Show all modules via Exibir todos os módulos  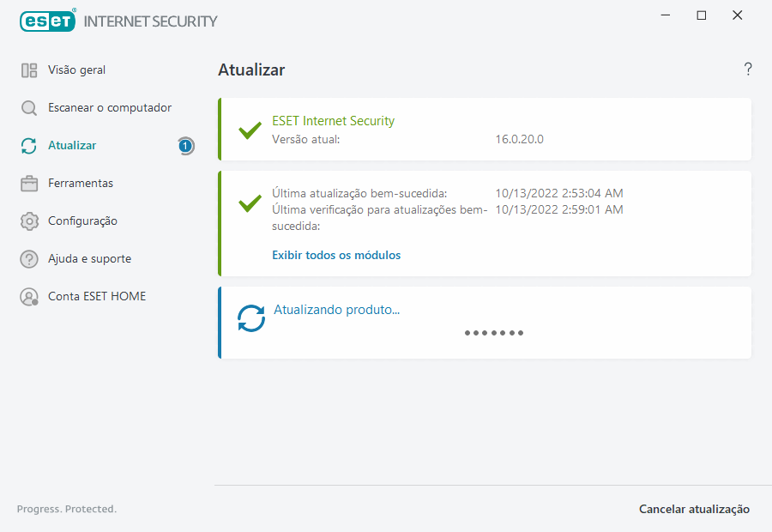pyautogui.click(x=336, y=255)
